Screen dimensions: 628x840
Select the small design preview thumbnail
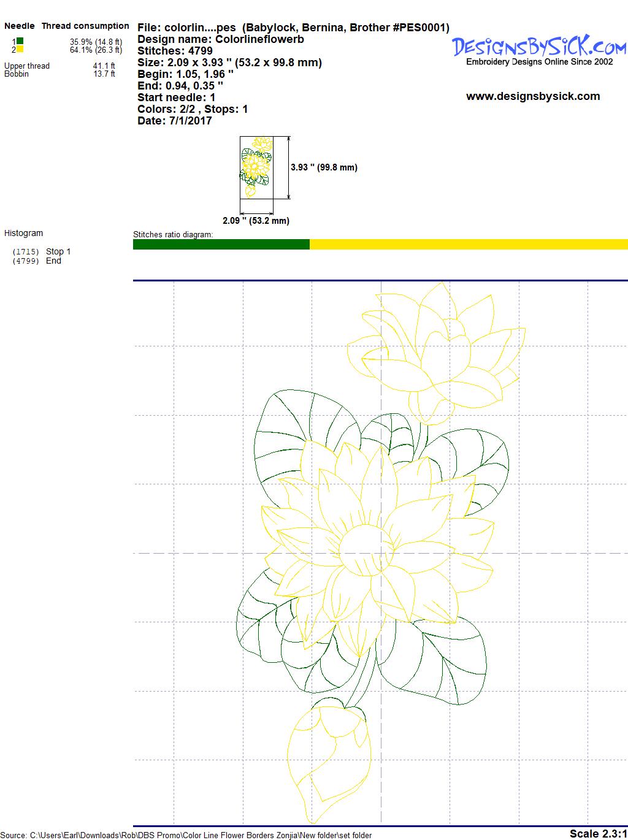click(256, 167)
